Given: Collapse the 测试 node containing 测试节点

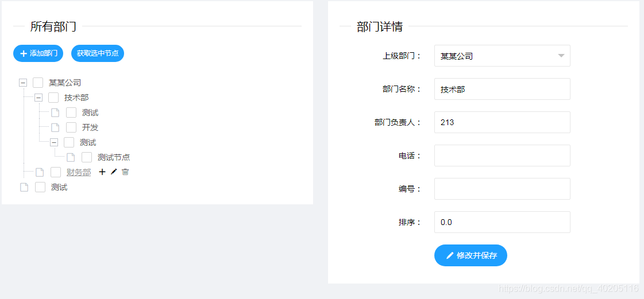Looking at the screenshot, I should [x=54, y=142].
